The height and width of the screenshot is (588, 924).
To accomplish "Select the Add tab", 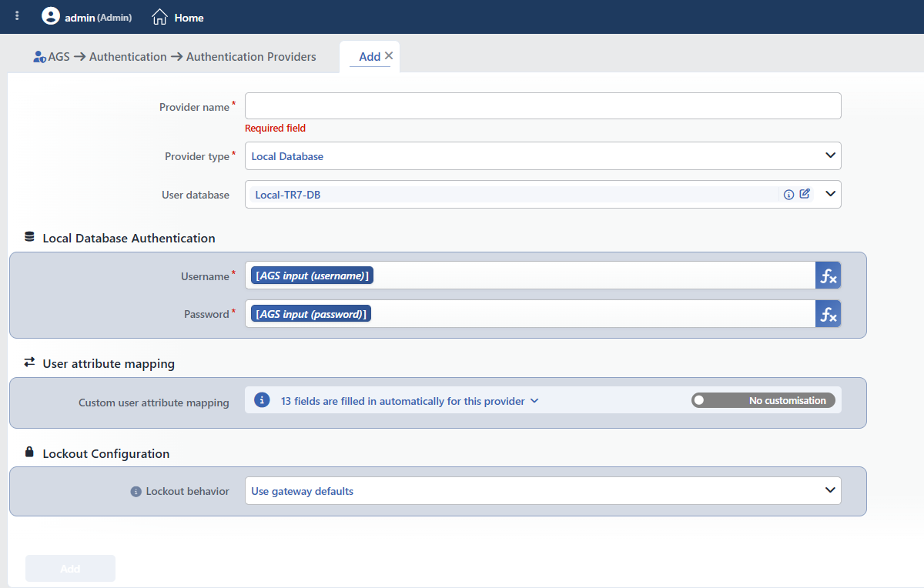I will pos(370,57).
